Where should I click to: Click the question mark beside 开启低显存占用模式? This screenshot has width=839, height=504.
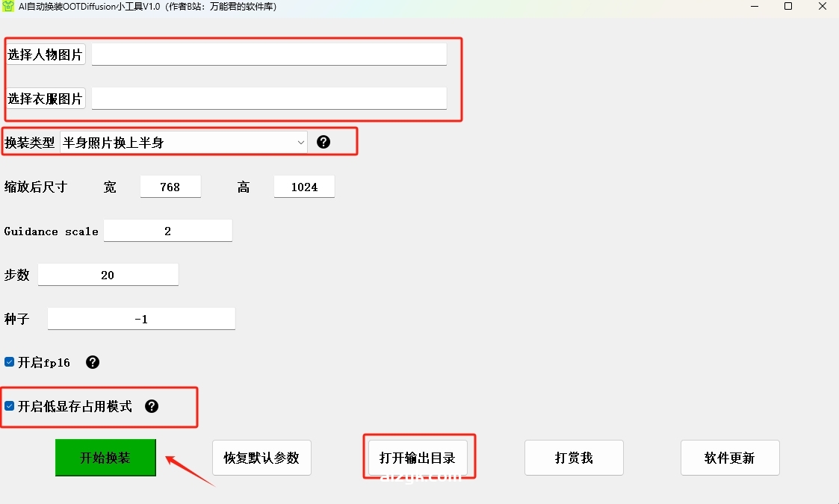click(152, 406)
